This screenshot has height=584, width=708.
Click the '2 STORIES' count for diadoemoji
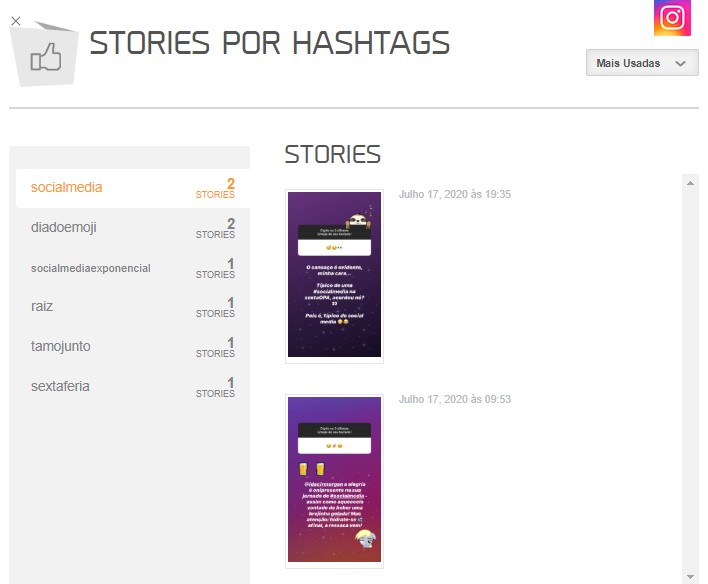tap(215, 228)
